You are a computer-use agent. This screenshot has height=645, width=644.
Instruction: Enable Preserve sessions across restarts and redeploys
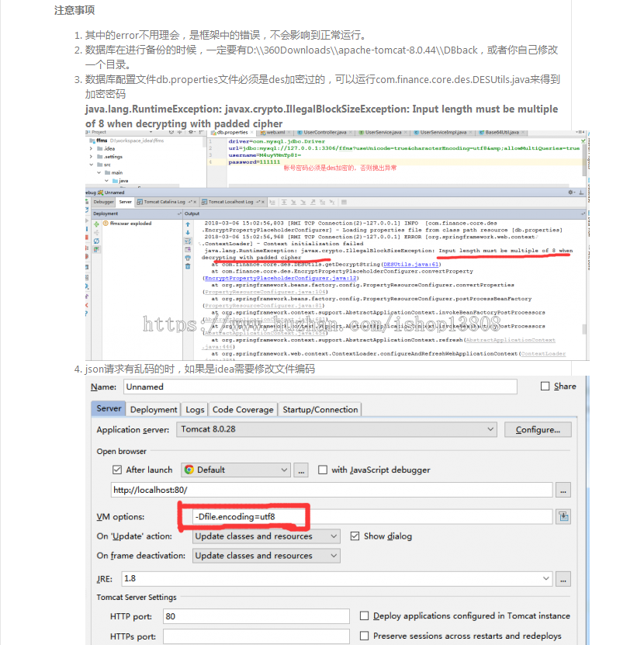pyautogui.click(x=364, y=636)
